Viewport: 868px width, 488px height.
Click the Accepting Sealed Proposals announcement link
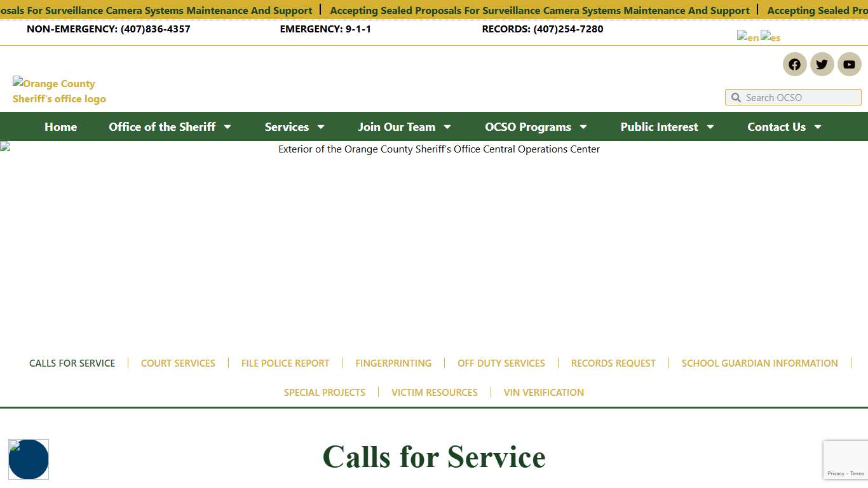click(539, 10)
